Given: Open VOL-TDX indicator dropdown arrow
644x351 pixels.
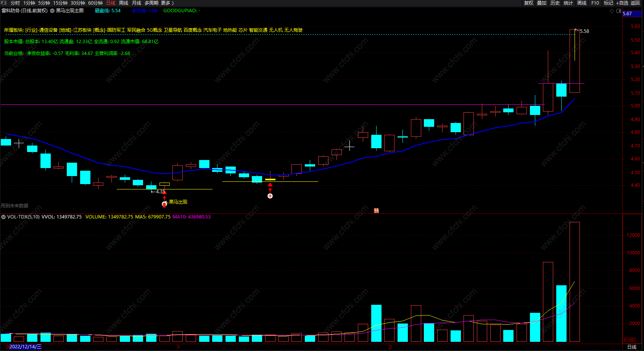Looking at the screenshot, I should (x=3, y=217).
